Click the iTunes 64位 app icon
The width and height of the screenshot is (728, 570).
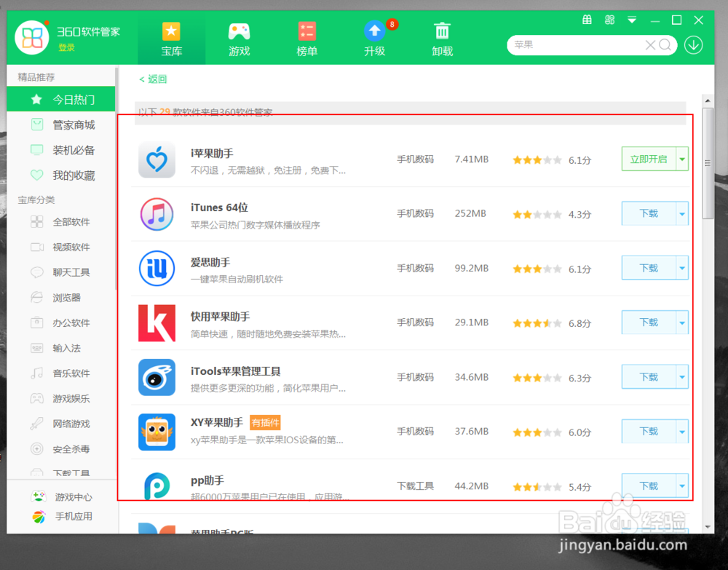pyautogui.click(x=157, y=214)
